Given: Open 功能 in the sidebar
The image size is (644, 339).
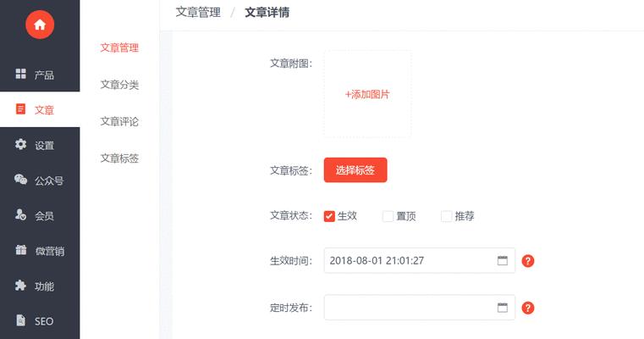Looking at the screenshot, I should [x=40, y=286].
